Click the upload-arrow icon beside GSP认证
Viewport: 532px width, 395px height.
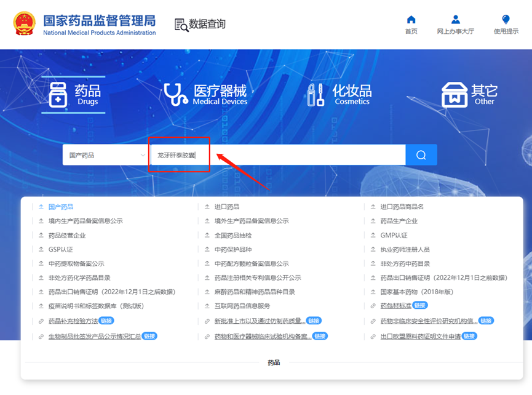tap(41, 250)
